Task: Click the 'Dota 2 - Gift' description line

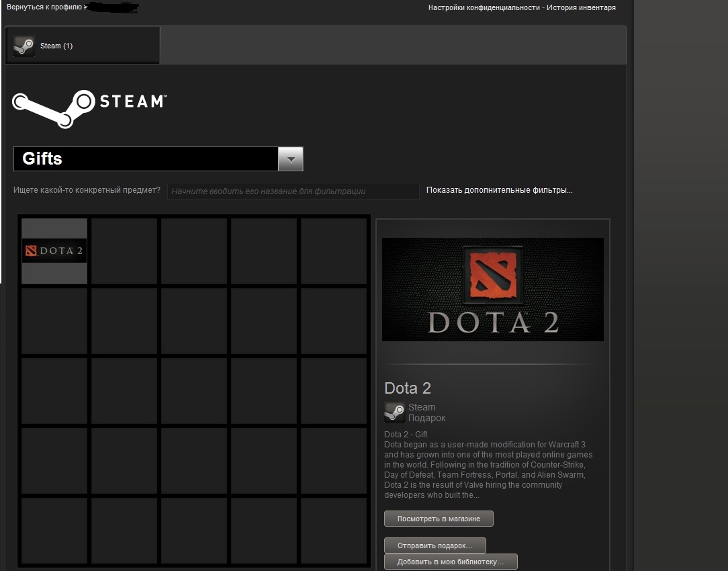Action: 406,435
